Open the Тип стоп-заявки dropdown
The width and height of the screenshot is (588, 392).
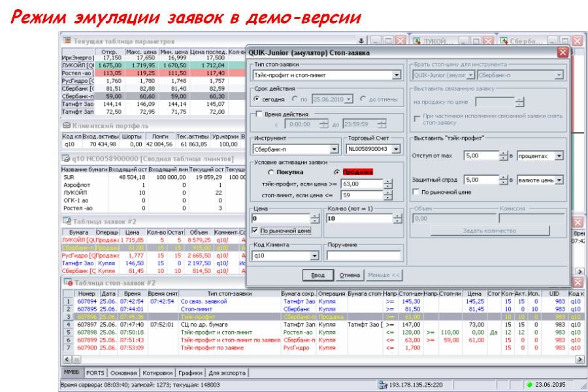(x=397, y=75)
